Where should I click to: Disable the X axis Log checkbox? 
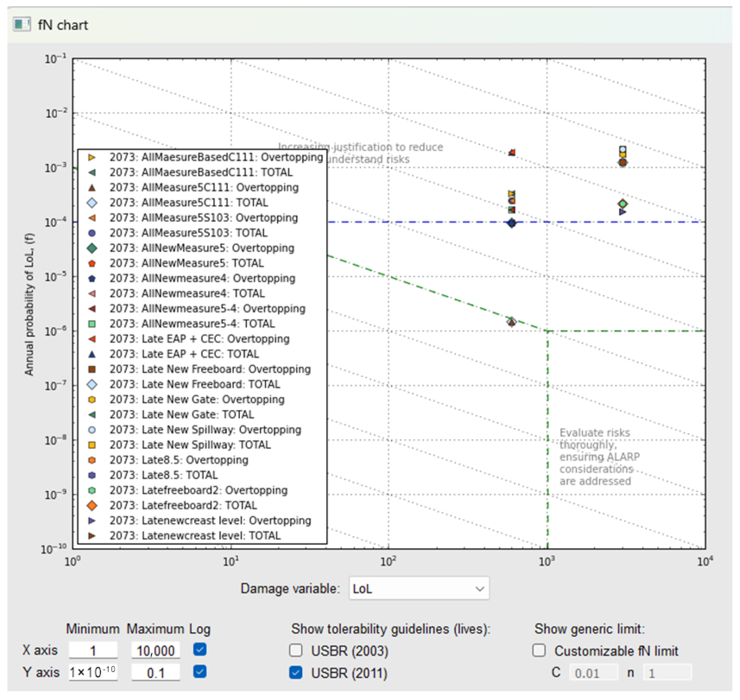tap(200, 650)
